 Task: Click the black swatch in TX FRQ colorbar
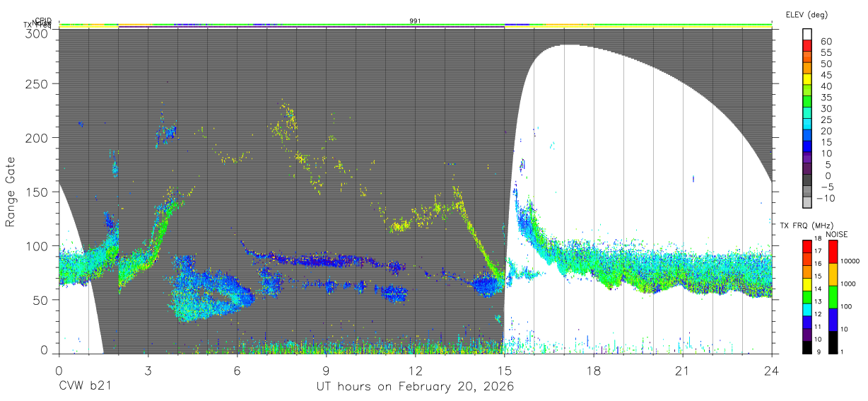tap(807, 348)
